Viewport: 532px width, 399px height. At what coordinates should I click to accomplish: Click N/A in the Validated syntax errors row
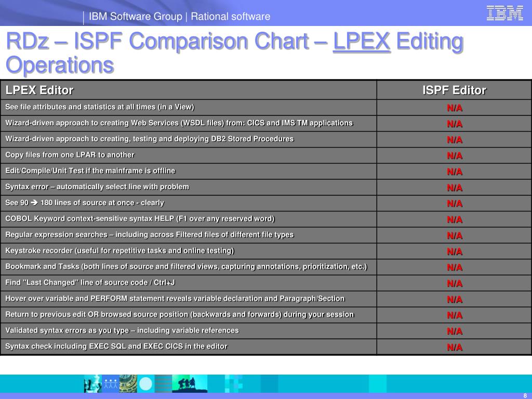click(x=454, y=331)
